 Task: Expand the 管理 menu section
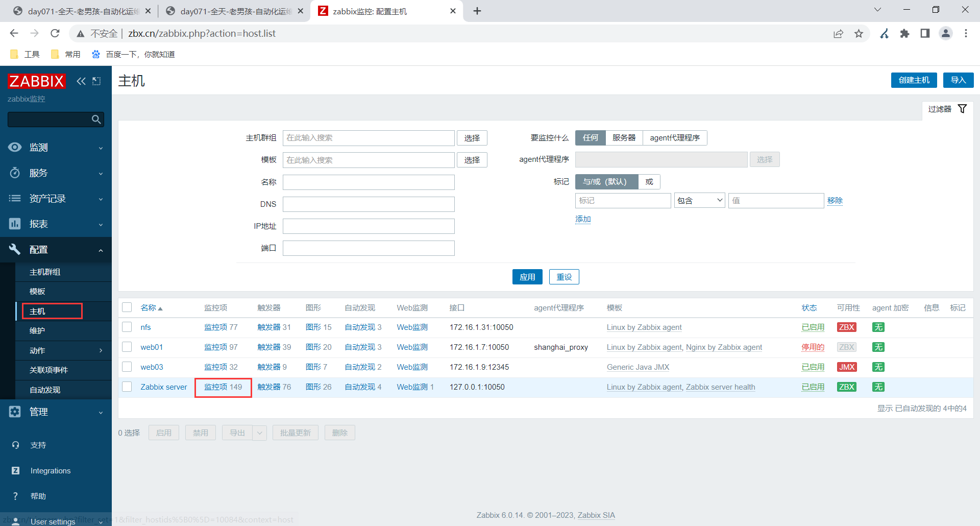[56, 412]
